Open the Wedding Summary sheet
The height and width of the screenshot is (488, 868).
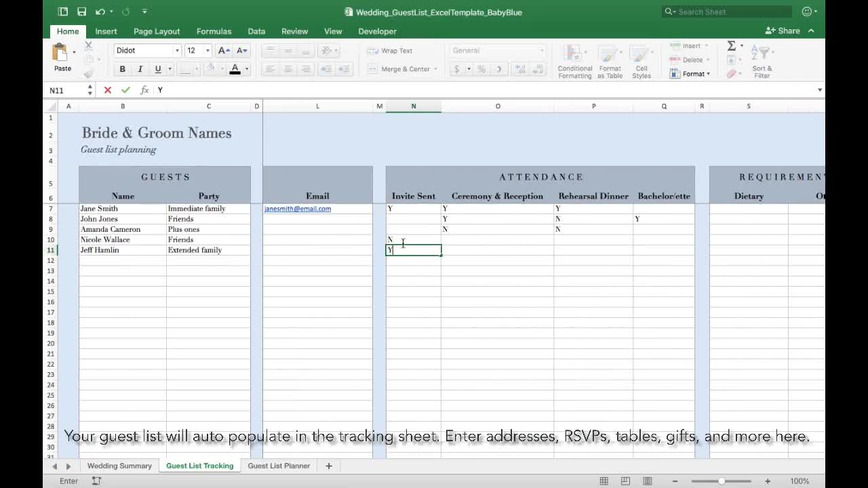click(119, 466)
